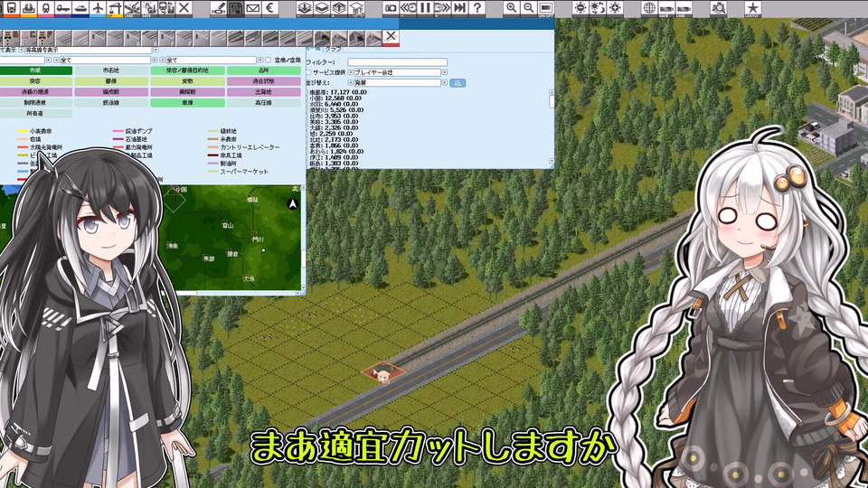Viewport: 868px width, 488px height.
Task: Click next arrow of first 全て selector
Action: [x=155, y=60]
